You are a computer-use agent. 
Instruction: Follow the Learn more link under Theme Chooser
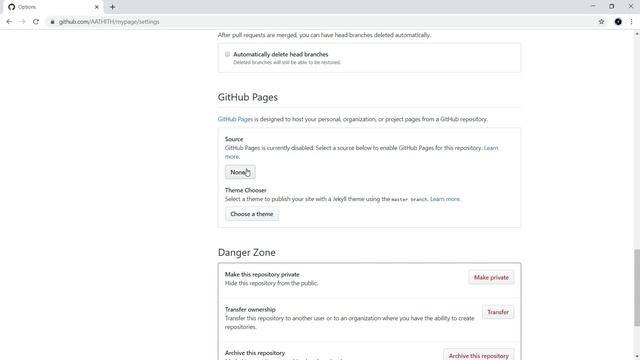pos(444,199)
